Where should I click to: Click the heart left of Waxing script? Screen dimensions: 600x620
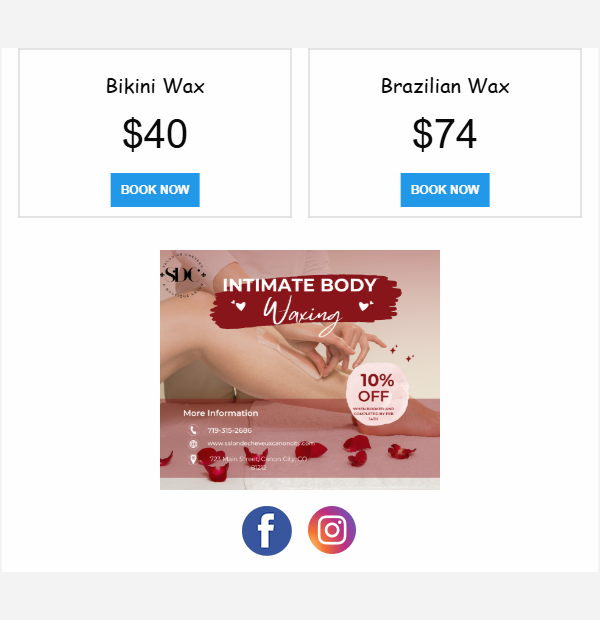(x=238, y=305)
